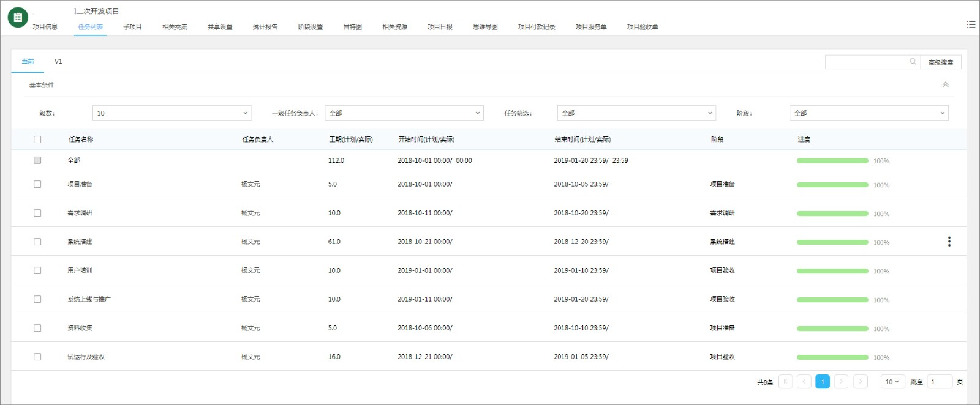
Task: Open the 阶段设置 tab
Action: click(x=311, y=27)
